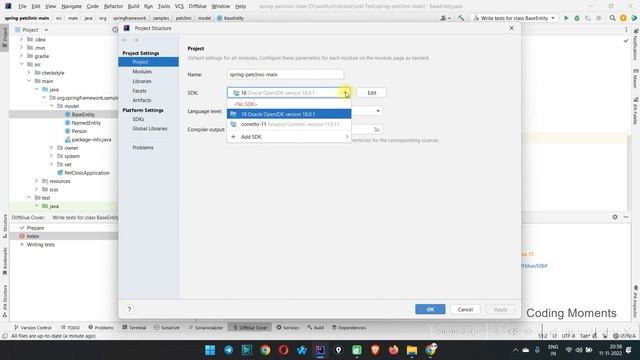
Task: Expand the owner package node
Action: coord(51,148)
